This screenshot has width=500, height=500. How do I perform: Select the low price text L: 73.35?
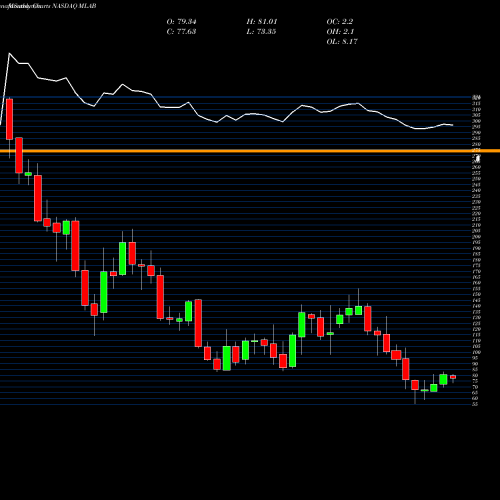pyautogui.click(x=261, y=32)
